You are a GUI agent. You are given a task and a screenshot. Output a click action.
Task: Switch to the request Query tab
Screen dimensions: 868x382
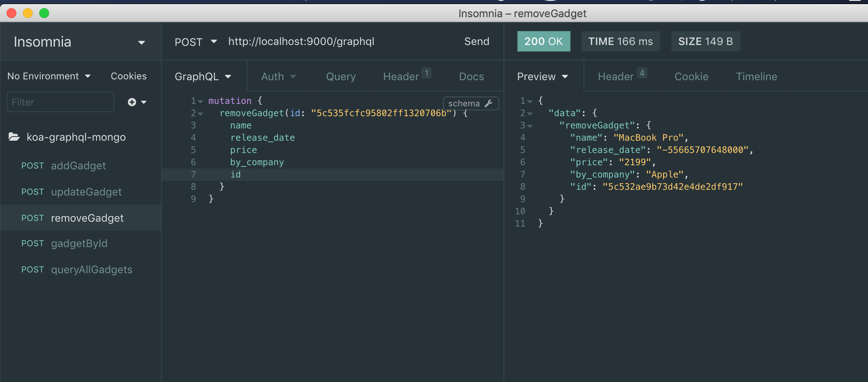(x=341, y=76)
